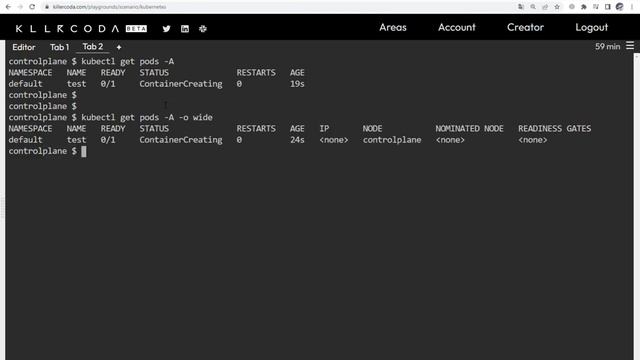This screenshot has height=360, width=640.
Task: Open the media control playlist icon
Action: pos(596,7)
